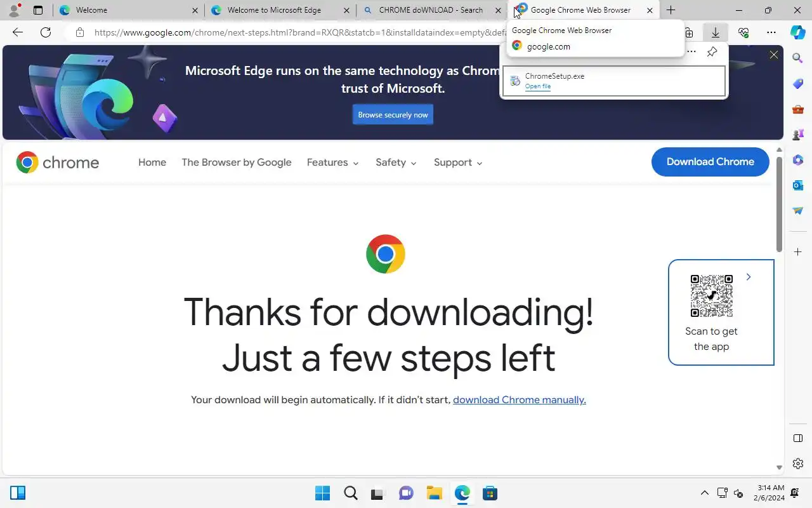Click Open file under ChromeSetup.exe
812x508 pixels.
pyautogui.click(x=538, y=86)
